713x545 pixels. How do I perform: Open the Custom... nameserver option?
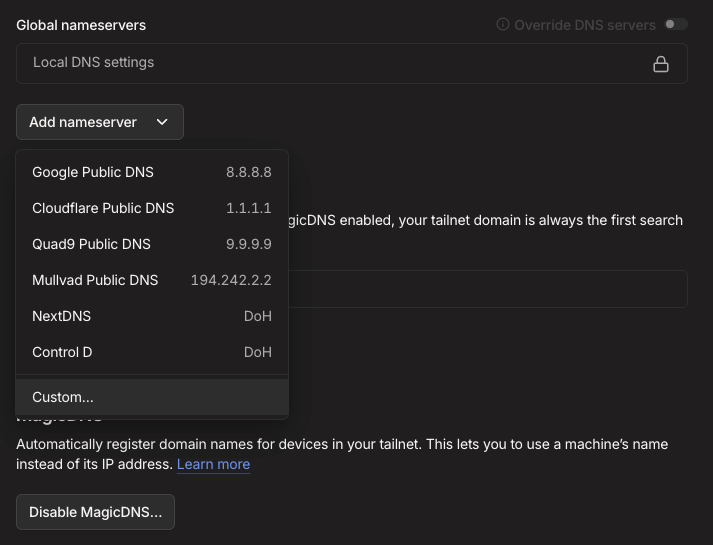click(63, 397)
